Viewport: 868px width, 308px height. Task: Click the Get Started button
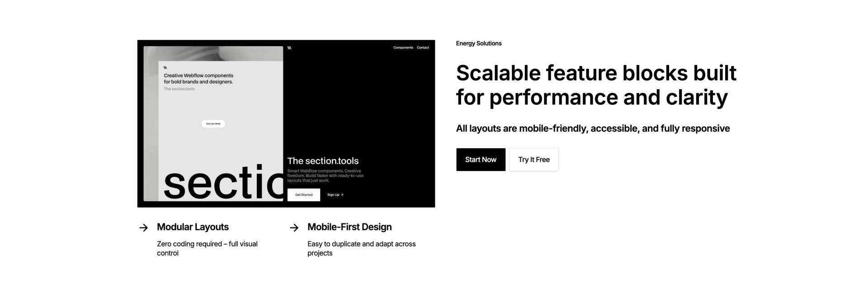[x=304, y=194]
